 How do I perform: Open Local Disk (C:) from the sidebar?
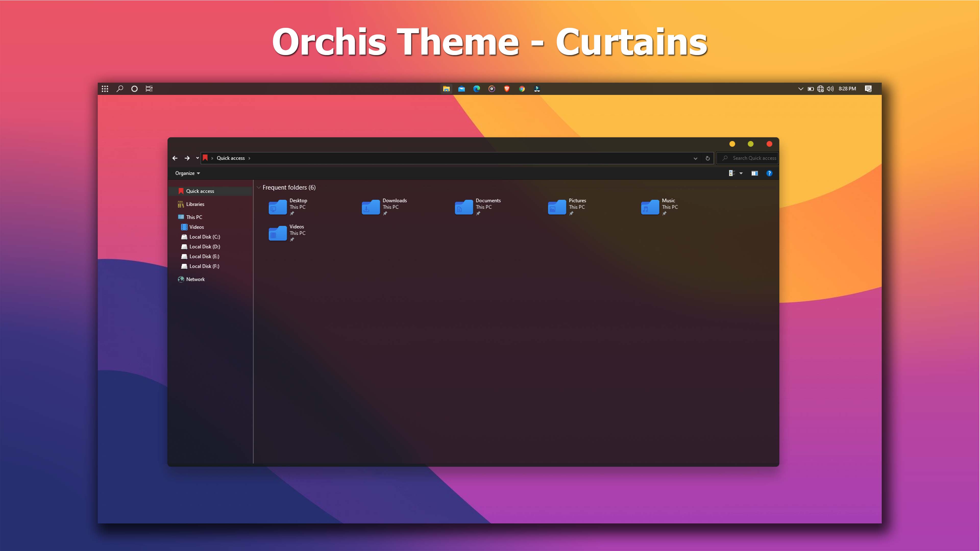coord(205,236)
